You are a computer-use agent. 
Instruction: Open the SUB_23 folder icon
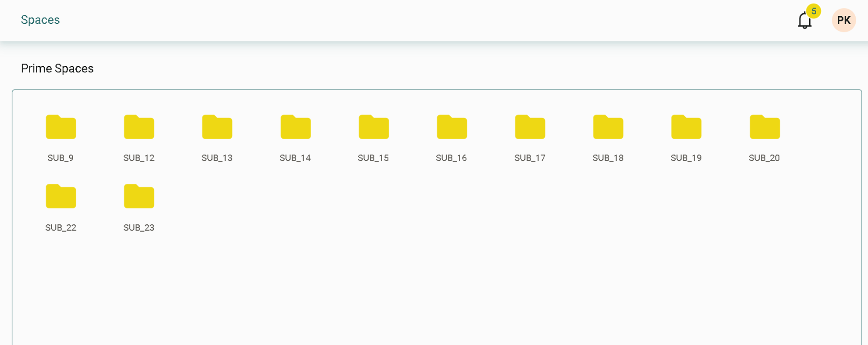pyautogui.click(x=139, y=196)
